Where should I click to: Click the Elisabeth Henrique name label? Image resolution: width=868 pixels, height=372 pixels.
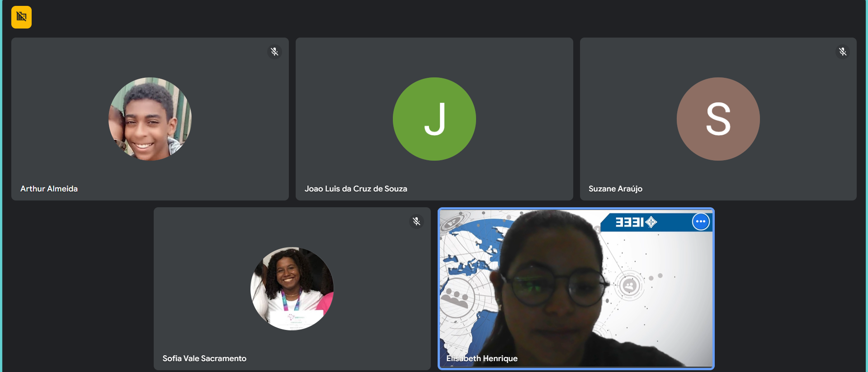(482, 358)
